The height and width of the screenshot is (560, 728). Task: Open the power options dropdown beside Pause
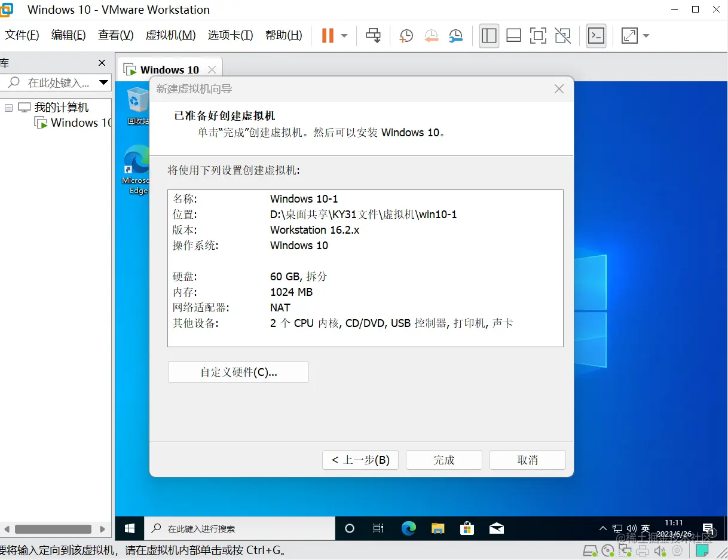(x=344, y=36)
